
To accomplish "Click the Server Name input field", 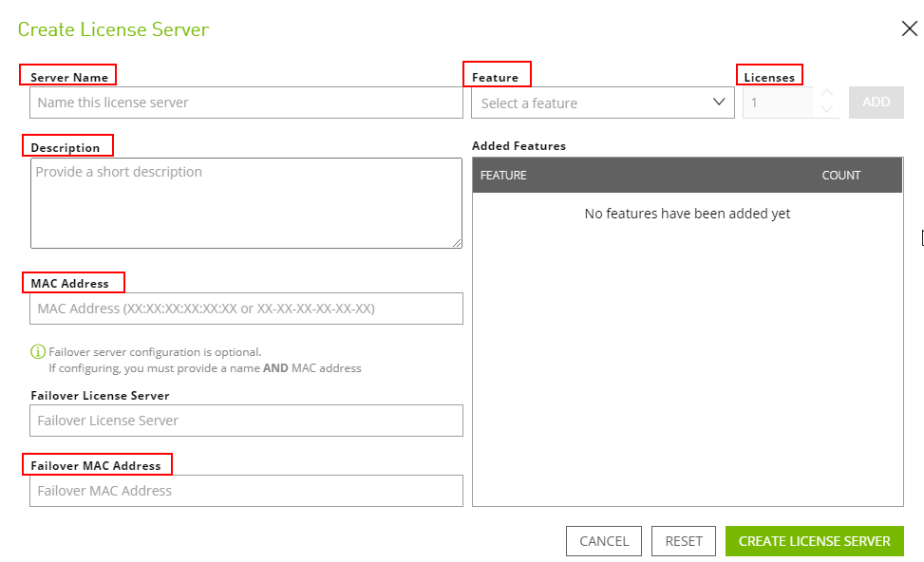I will pos(246,103).
